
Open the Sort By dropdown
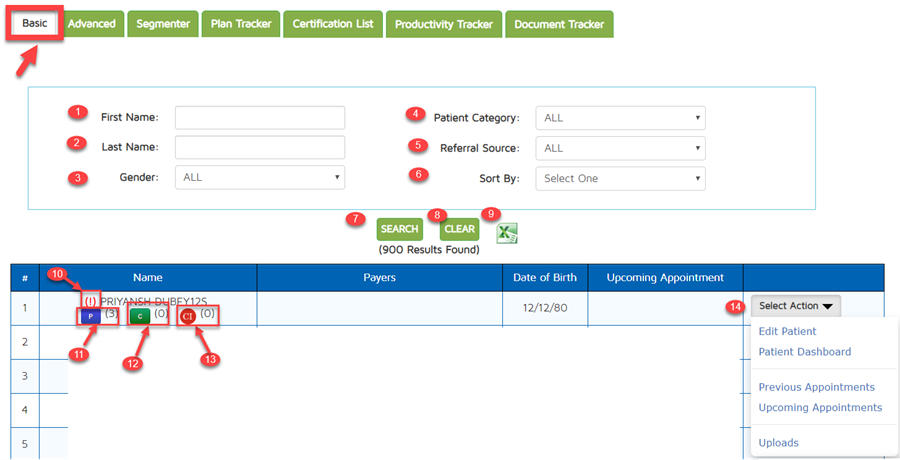620,179
